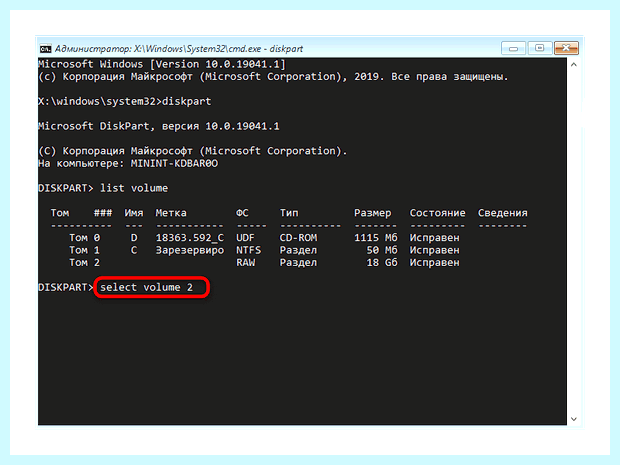Click the cmd icon in the title bar
The width and height of the screenshot is (620, 465).
pyautogui.click(x=45, y=49)
